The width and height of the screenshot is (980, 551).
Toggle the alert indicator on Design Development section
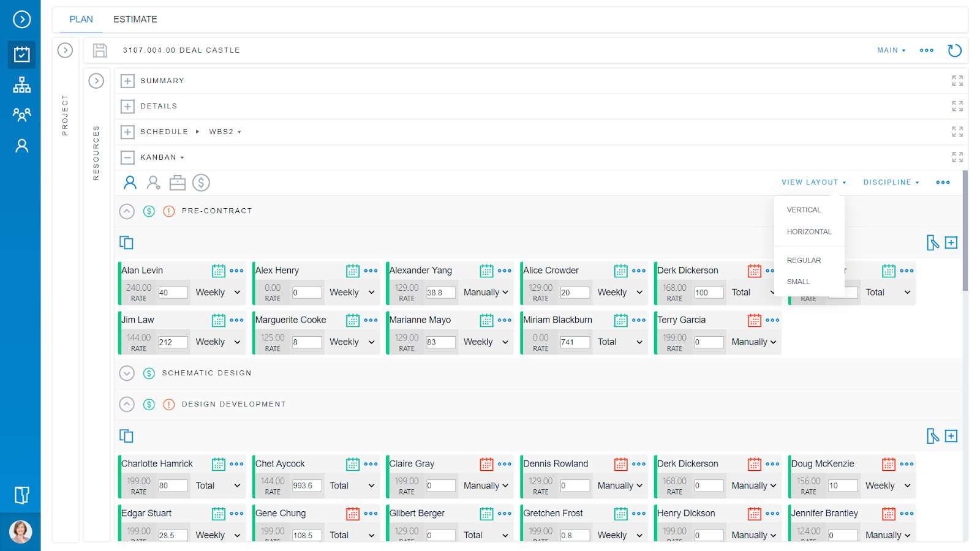[x=168, y=403]
